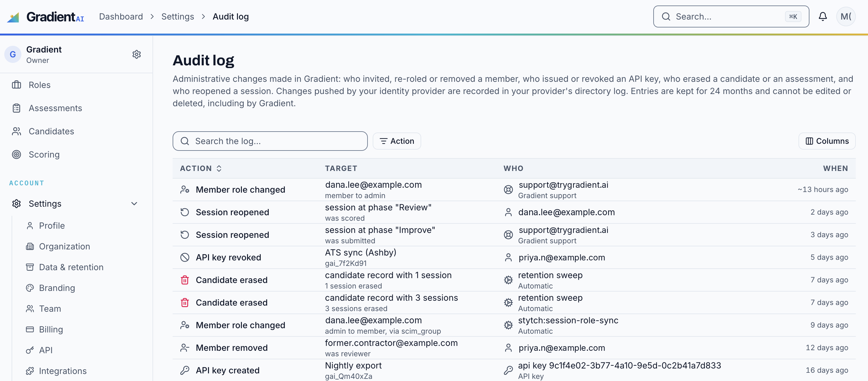Click the Roles briefcase icon
This screenshot has height=381, width=868.
tap(16, 85)
